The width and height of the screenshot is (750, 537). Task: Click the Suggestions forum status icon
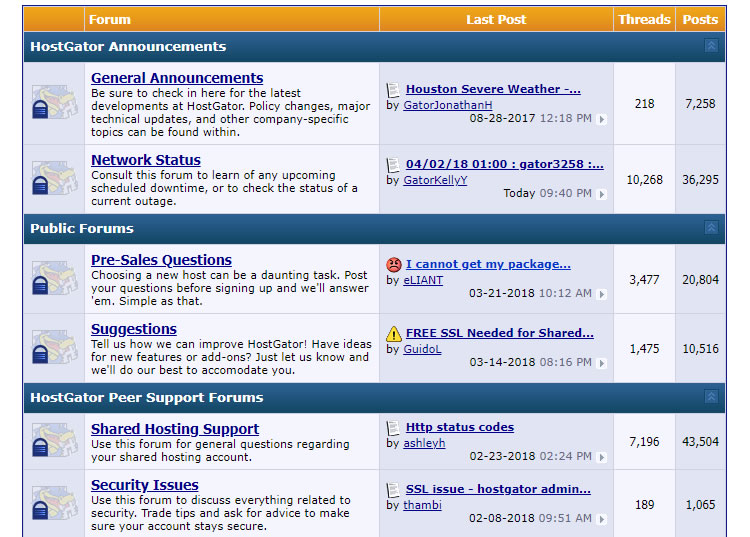(54, 347)
